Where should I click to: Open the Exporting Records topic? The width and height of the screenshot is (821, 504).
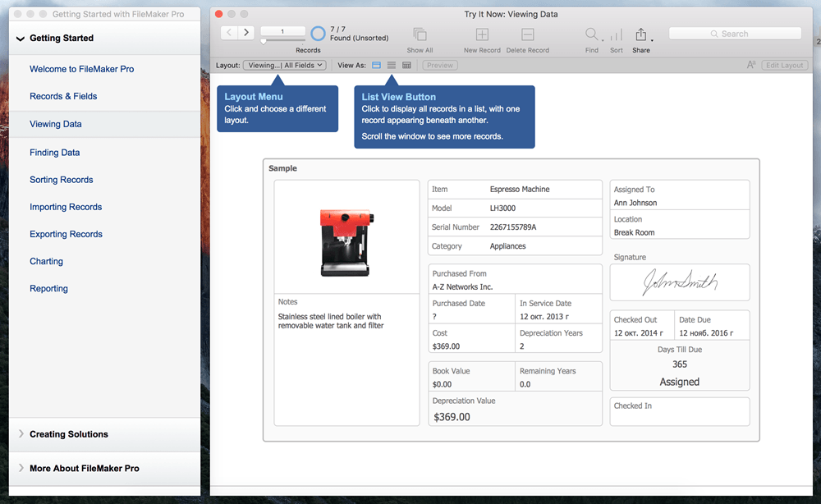point(66,234)
